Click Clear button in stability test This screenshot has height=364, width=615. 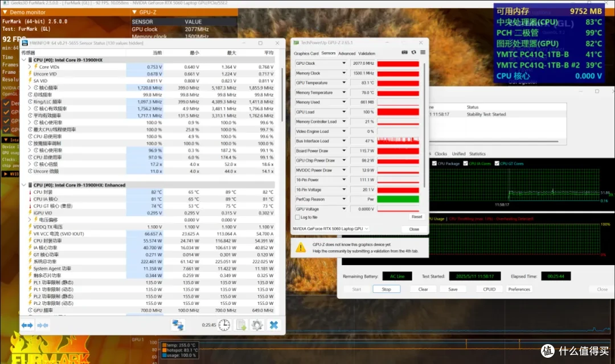pyautogui.click(x=423, y=289)
